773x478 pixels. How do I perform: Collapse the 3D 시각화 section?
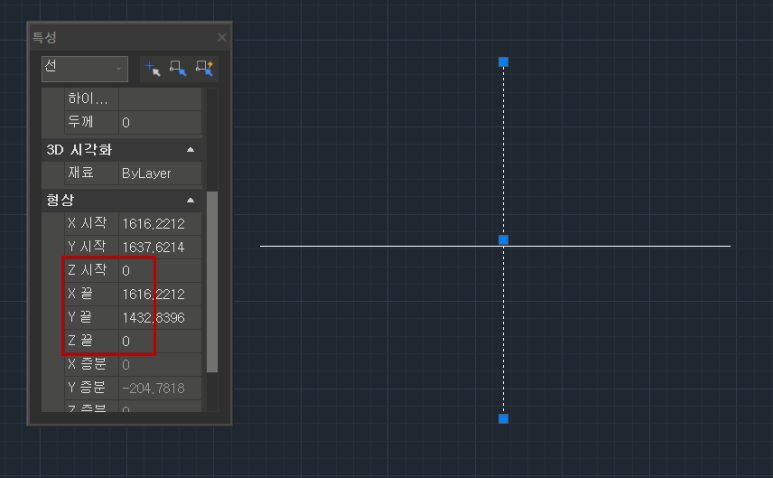[190, 150]
